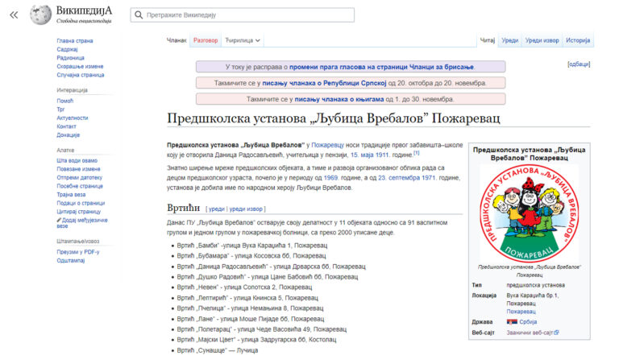
Task: Select list row Вртић „Полетарац"
Action: click(261, 329)
